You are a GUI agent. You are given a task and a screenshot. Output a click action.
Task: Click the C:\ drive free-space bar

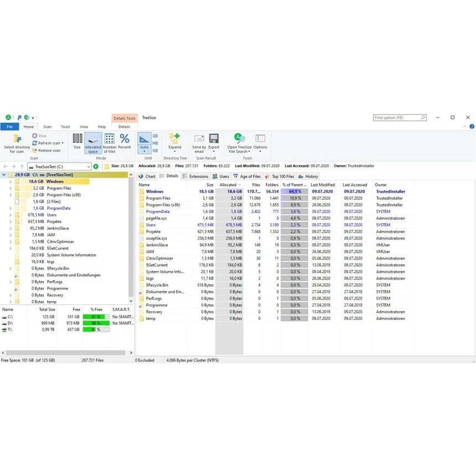pyautogui.click(x=96, y=316)
